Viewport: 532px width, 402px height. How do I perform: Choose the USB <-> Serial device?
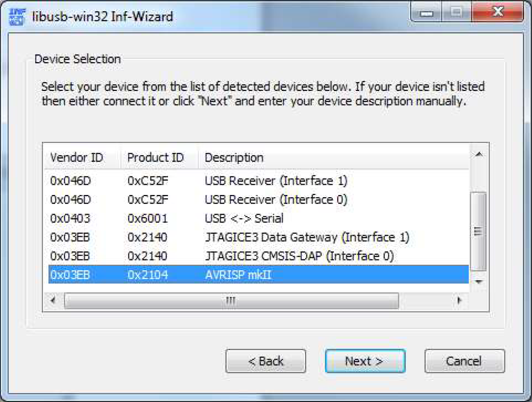point(259,219)
